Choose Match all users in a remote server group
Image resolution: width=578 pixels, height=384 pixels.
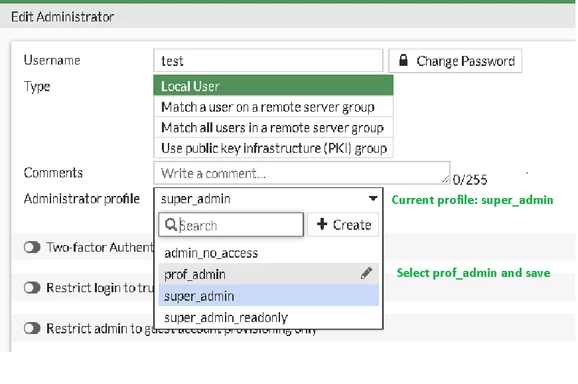tap(273, 128)
